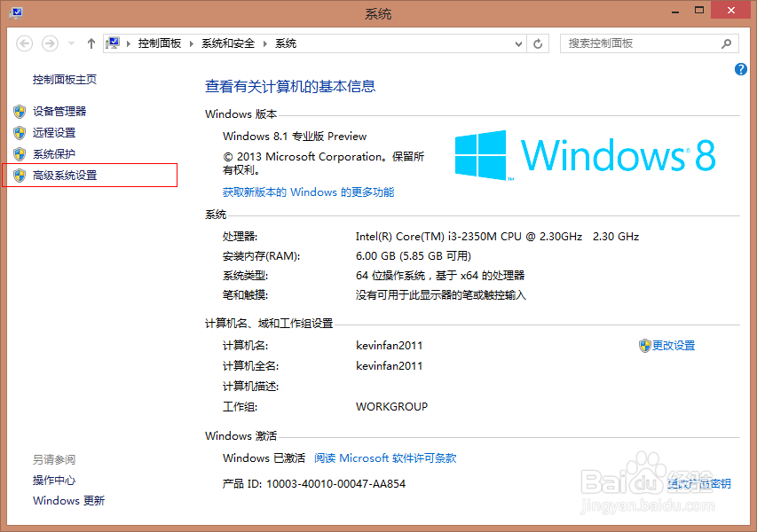Open Windows 更新 link

(68, 501)
